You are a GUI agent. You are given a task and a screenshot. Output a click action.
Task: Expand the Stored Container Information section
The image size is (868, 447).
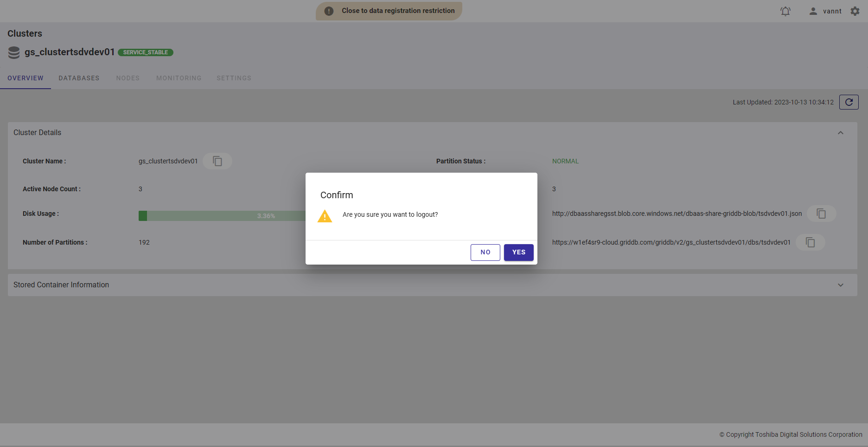click(x=840, y=285)
